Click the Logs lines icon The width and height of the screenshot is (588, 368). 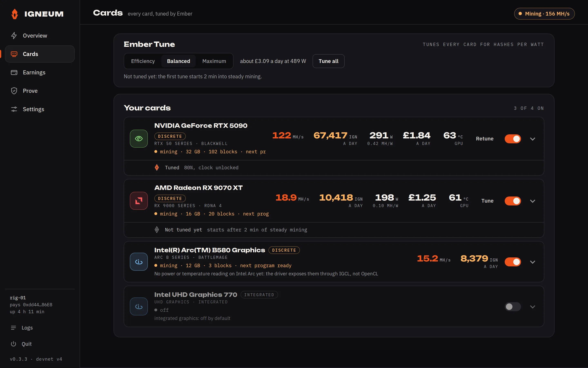pos(13,328)
